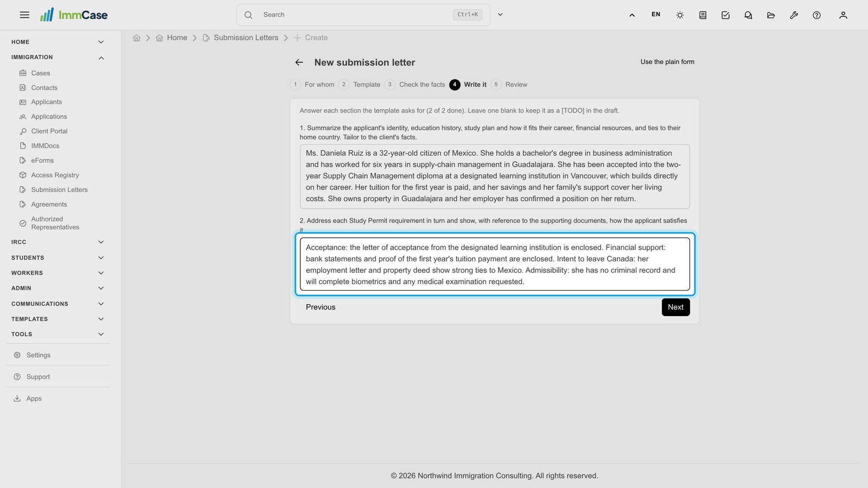
Task: Open the chat messages icon in header
Action: tap(748, 15)
